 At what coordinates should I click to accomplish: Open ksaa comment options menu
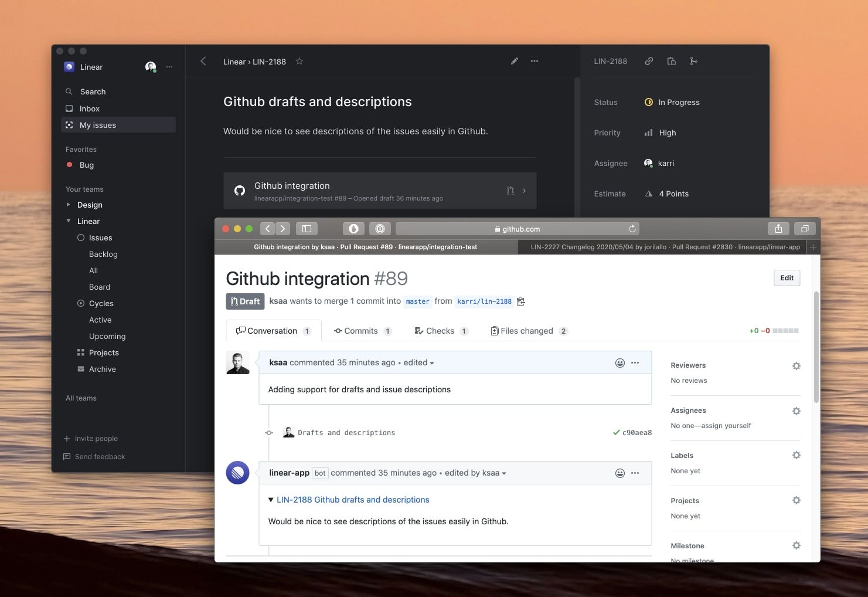point(635,363)
